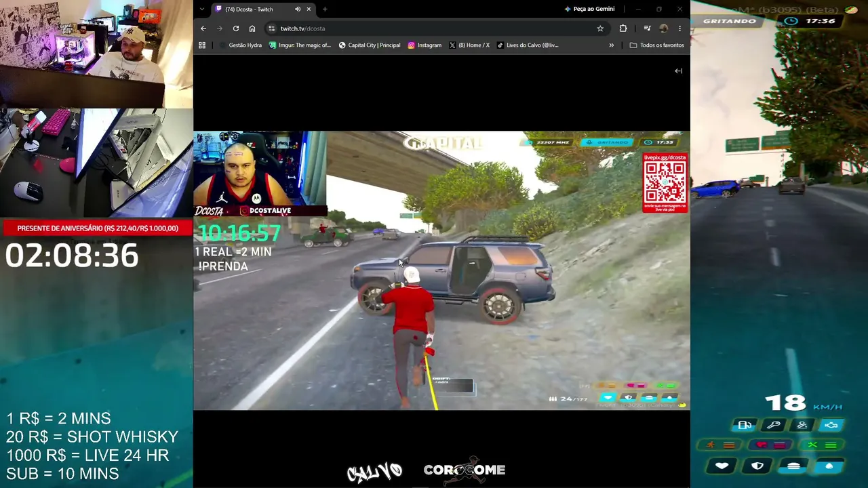Image resolution: width=868 pixels, height=488 pixels.
Task: Click the "1 R$ = 2 MINS" line
Action: pyautogui.click(x=58, y=419)
